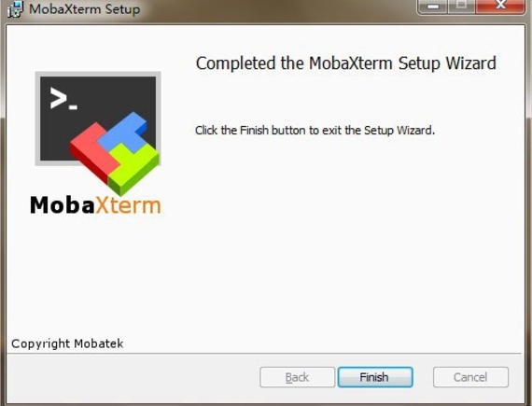Click the empty title bar area beside the title
Image resolution: width=532 pixels, height=406 pixels.
(278, 9)
